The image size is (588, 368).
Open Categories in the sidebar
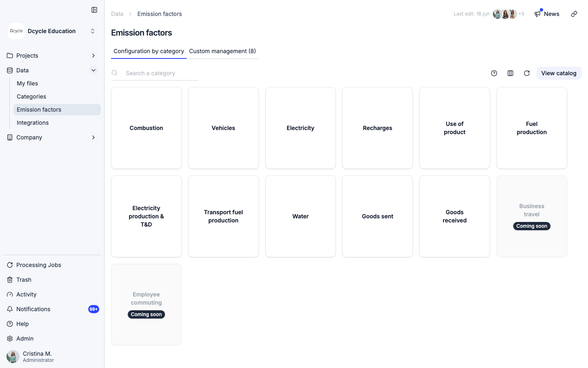(x=57, y=96)
